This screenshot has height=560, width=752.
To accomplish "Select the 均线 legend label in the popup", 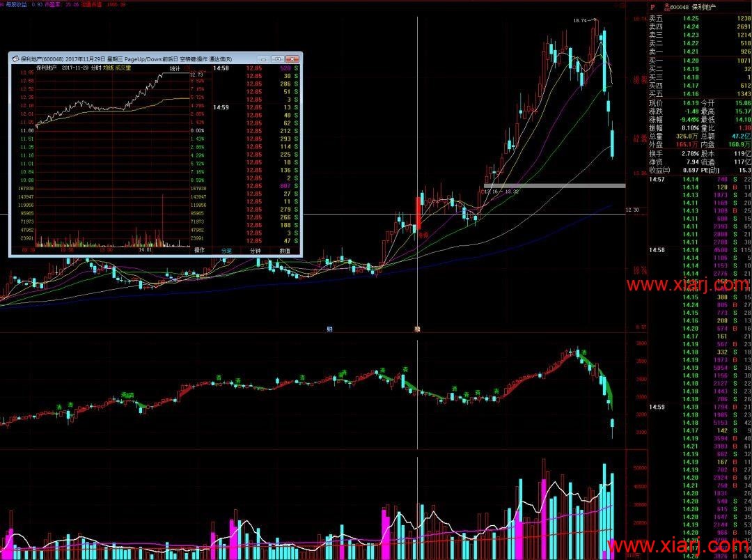I will 109,68.
